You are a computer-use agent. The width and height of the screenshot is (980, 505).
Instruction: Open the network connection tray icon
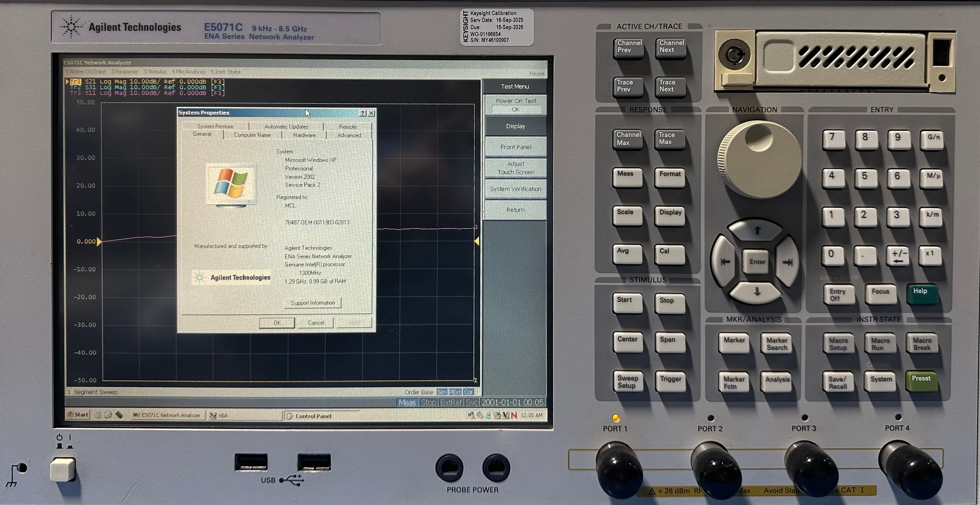(471, 415)
